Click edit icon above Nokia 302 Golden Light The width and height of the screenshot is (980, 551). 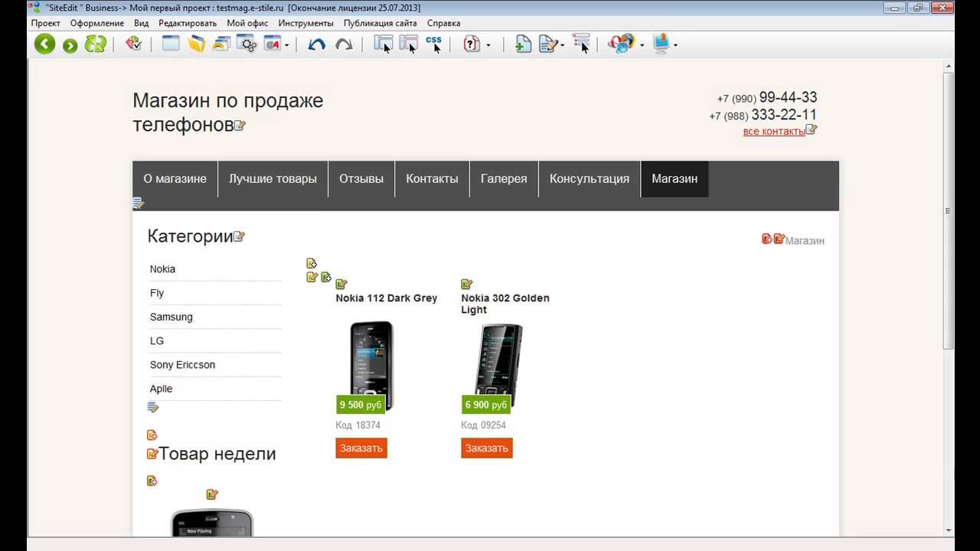[467, 284]
